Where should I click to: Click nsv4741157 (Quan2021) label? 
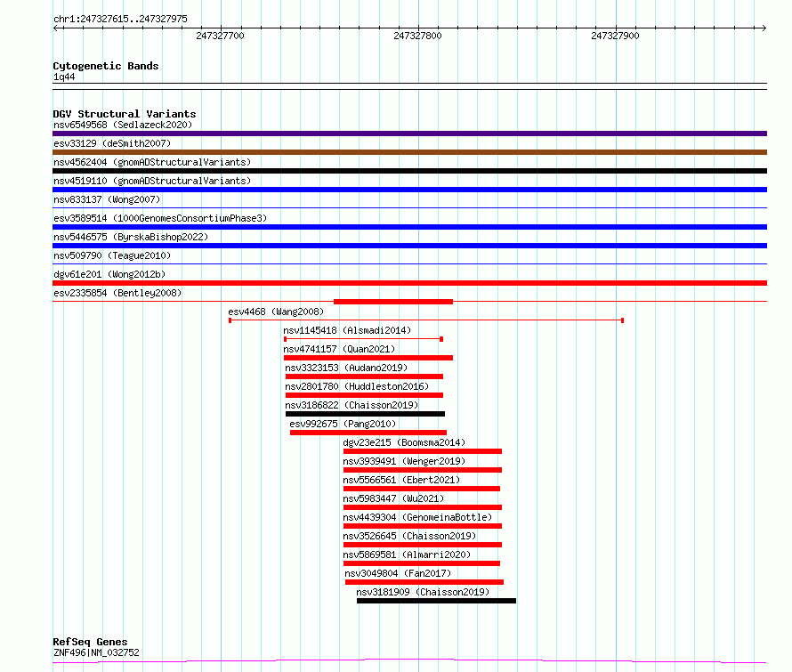[339, 349]
